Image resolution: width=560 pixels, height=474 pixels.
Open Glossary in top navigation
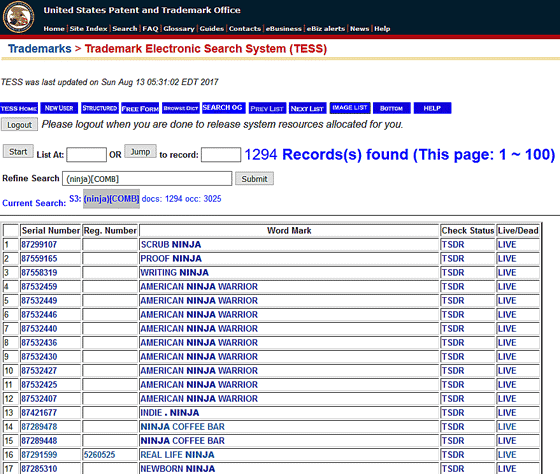pos(179,29)
